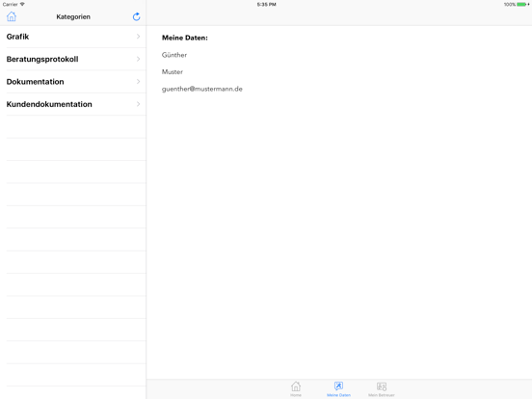Expand Beratungsprotokoll via its chevron
Screen dimensions: 532x399
[x=138, y=59]
